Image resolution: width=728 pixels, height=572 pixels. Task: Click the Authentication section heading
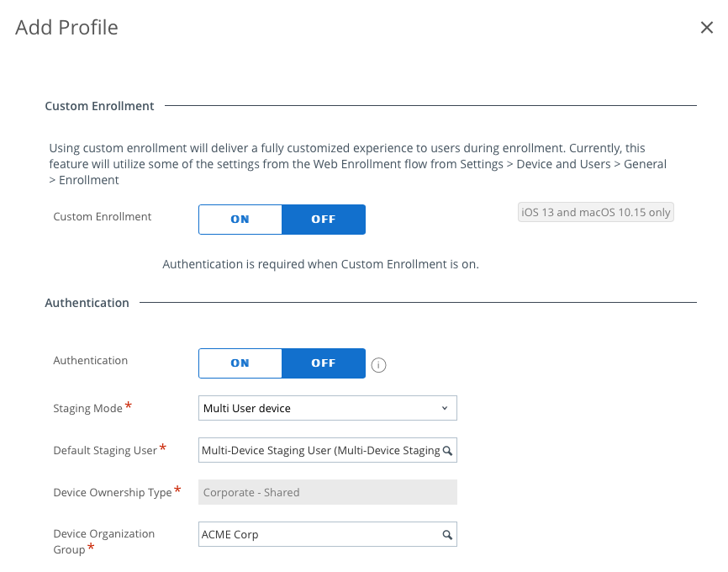point(87,303)
